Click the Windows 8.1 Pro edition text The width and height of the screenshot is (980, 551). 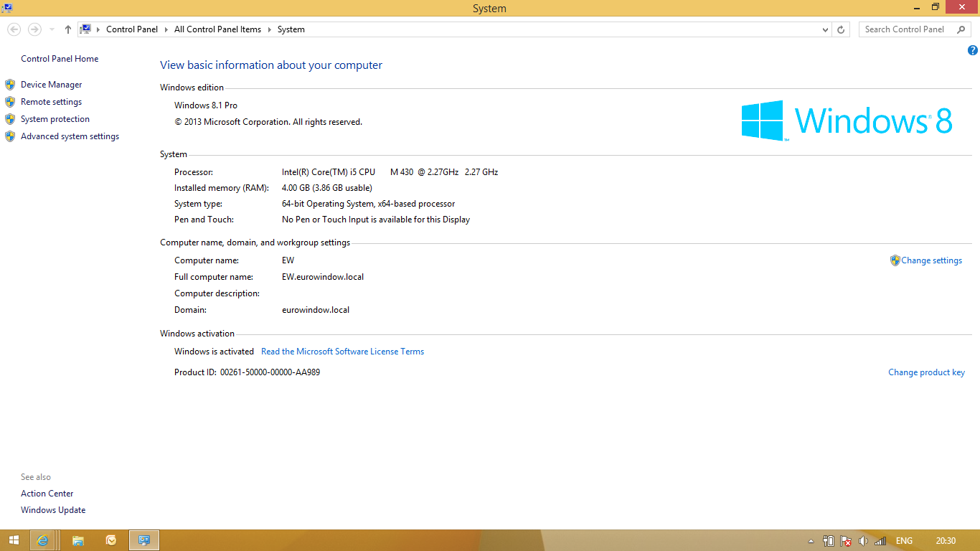coord(206,105)
